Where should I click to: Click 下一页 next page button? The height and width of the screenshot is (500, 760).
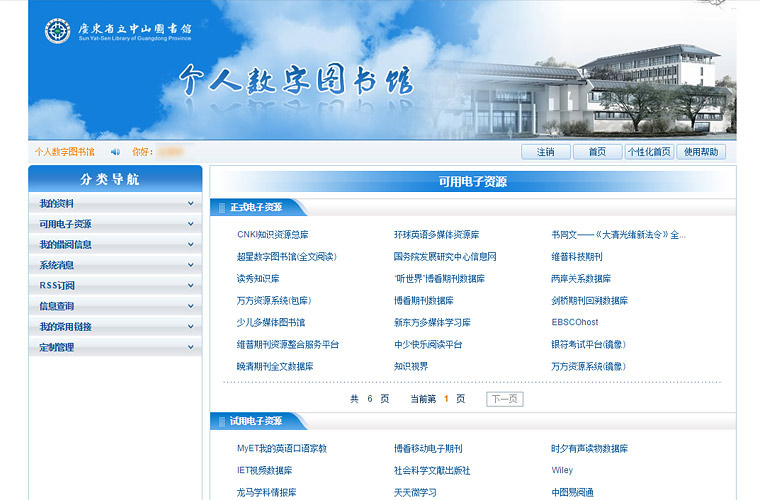click(x=505, y=399)
